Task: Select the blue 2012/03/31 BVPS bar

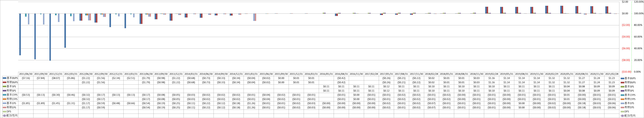Action: click(65, 31)
